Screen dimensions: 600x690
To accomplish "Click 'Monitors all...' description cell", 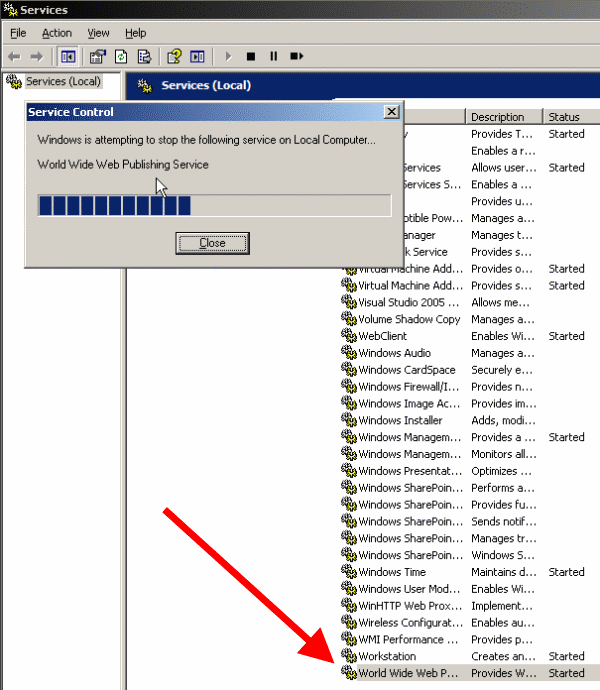I will tap(504, 454).
